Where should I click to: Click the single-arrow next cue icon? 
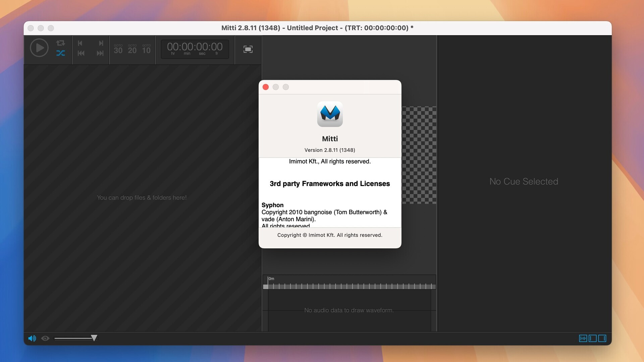(x=101, y=43)
